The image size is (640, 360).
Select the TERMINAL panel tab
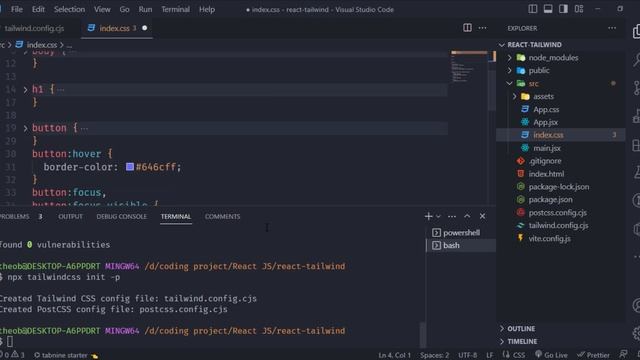point(176,216)
